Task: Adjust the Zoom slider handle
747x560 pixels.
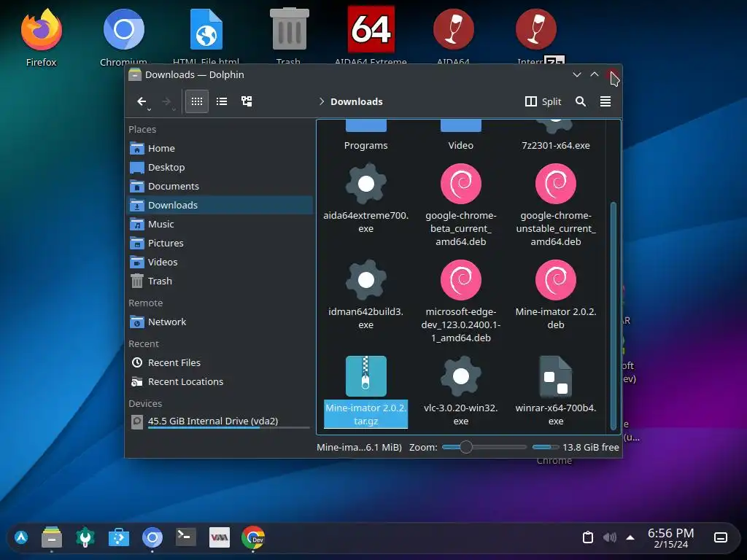Action: click(x=466, y=447)
